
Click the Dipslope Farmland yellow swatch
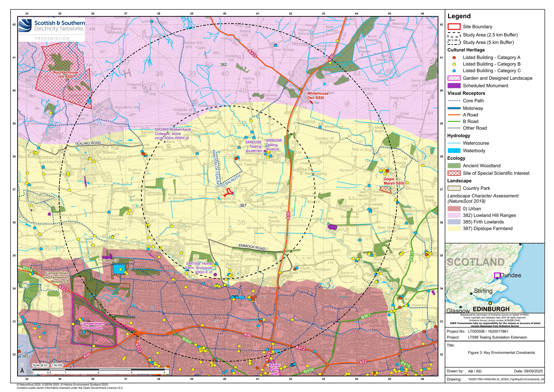coord(454,229)
